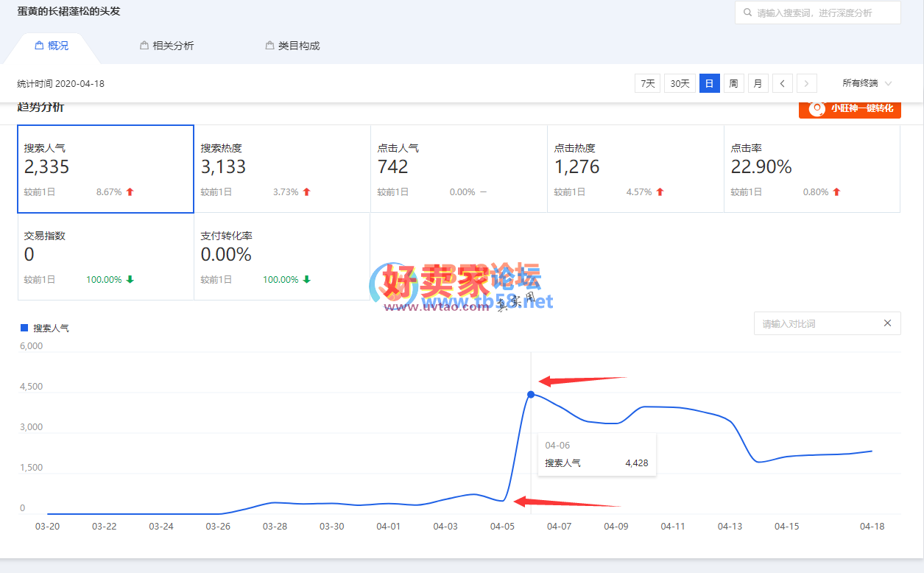924x573 pixels.
Task: Go to next date with right chevron
Action: pos(807,84)
